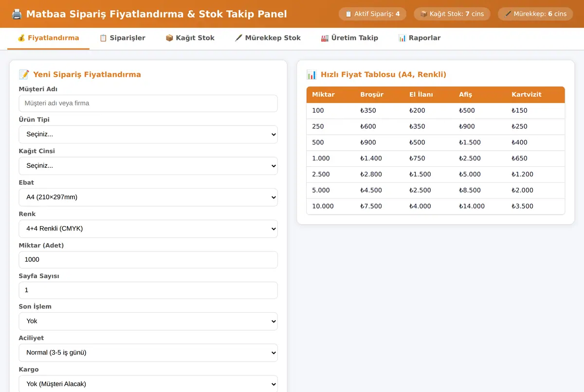Select the ₺14.000 price cell
This screenshot has height=392, width=584.
coord(479,206)
